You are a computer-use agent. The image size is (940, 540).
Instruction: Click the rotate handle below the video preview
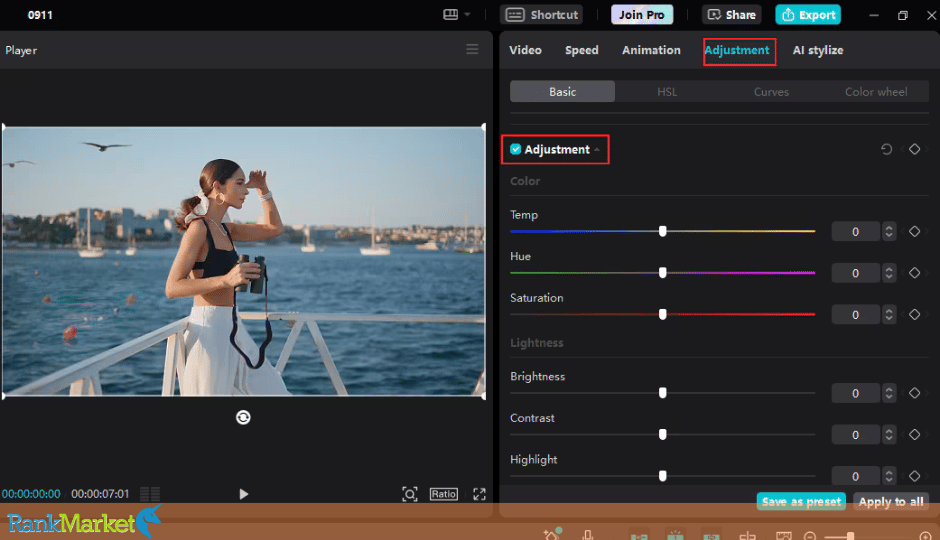(x=243, y=417)
